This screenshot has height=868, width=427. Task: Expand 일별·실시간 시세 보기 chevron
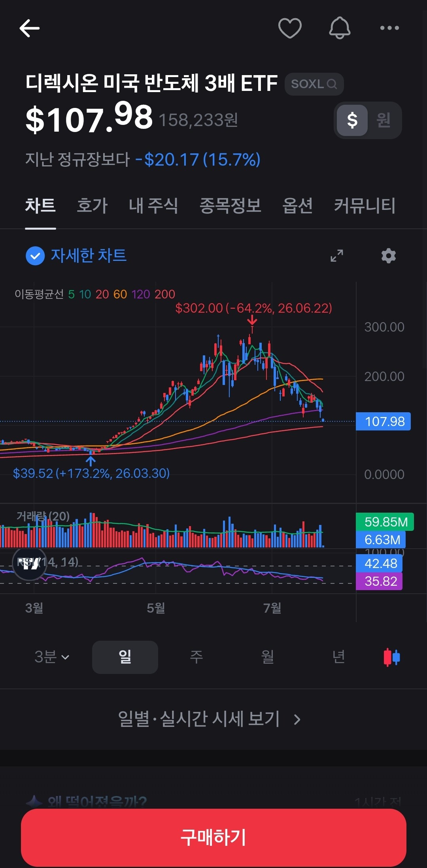pos(297,719)
